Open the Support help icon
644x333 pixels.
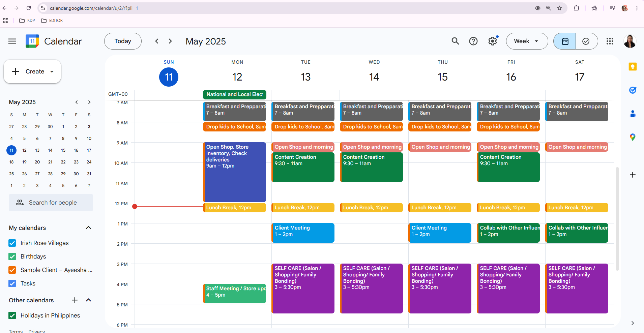pos(473,41)
